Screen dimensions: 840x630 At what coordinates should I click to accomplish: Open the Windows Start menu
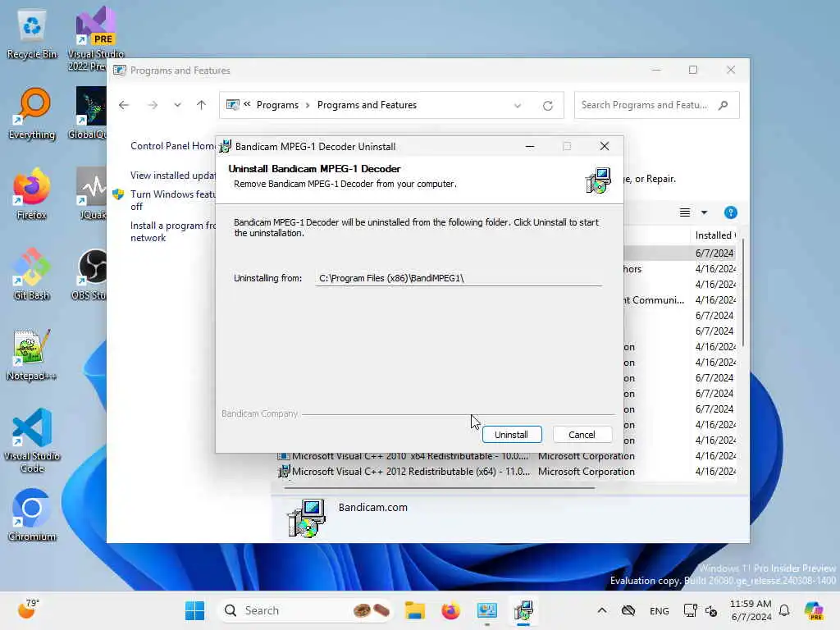tap(194, 610)
